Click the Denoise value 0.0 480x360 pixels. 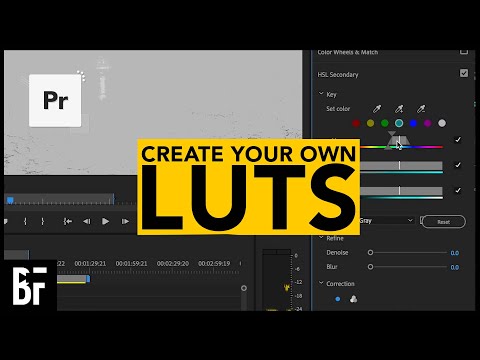[x=455, y=253]
